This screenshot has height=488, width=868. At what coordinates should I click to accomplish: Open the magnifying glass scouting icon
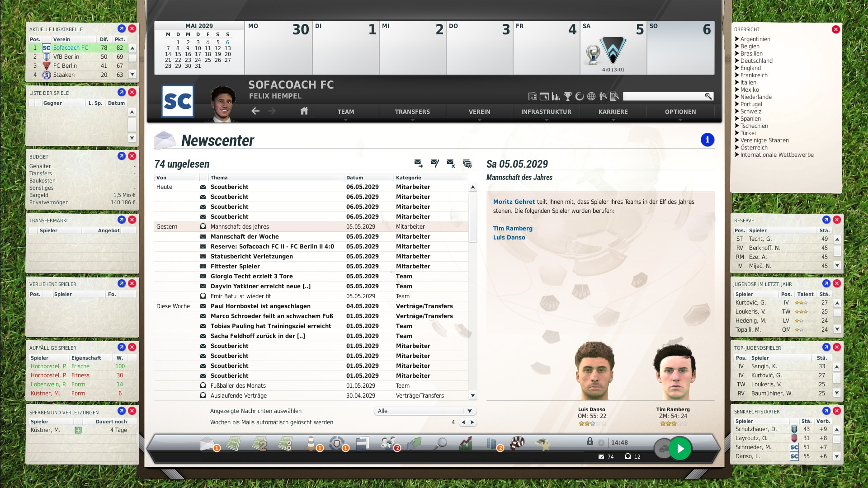(440, 443)
